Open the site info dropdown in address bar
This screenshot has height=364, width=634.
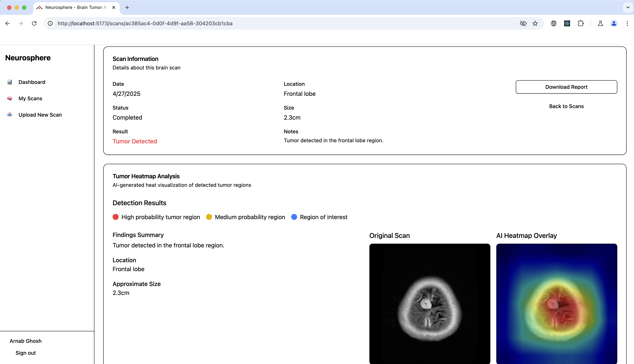[50, 23]
